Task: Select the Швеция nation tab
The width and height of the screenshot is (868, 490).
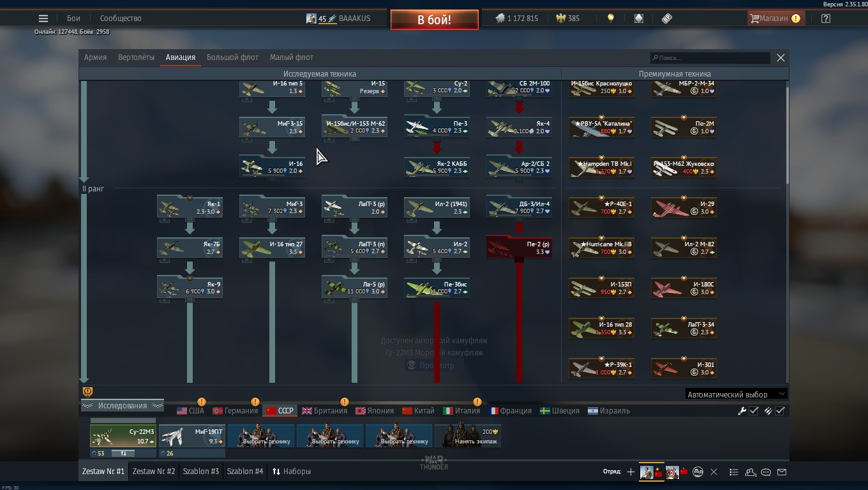Action: coord(560,411)
